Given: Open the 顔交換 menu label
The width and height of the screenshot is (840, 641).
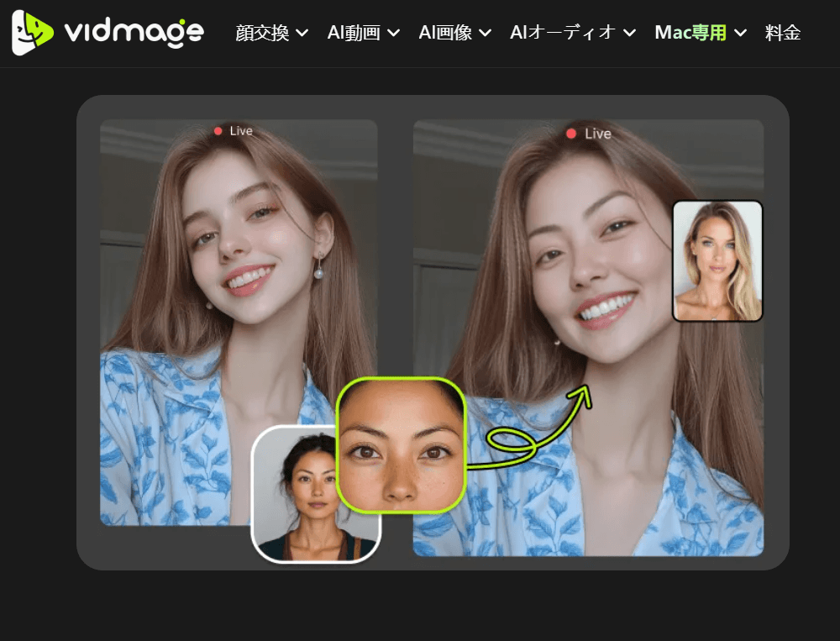Looking at the screenshot, I should (262, 33).
